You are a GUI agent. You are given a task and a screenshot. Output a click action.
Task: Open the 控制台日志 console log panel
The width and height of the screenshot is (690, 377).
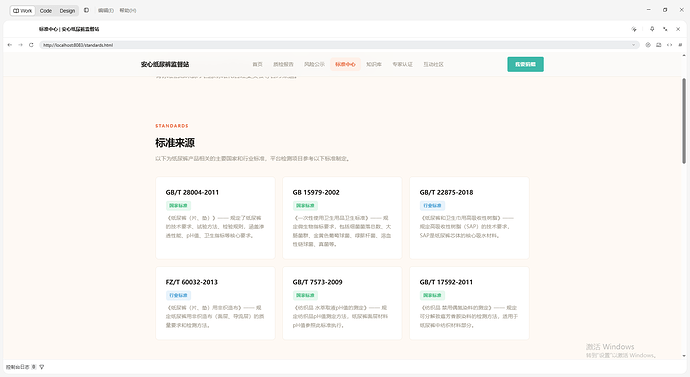pos(18,367)
